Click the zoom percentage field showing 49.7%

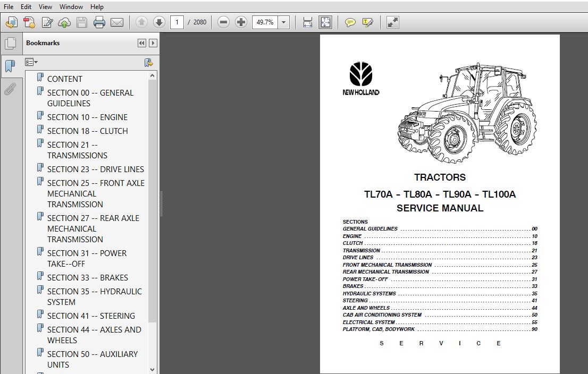click(x=265, y=22)
